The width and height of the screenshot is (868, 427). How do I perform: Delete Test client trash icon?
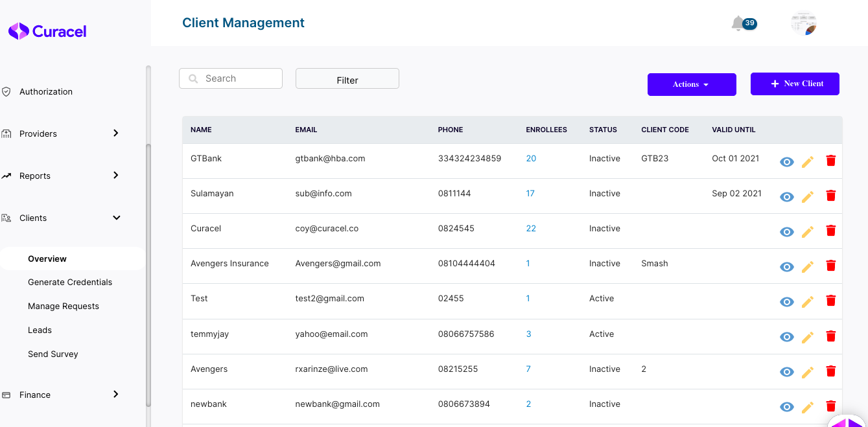click(x=831, y=300)
